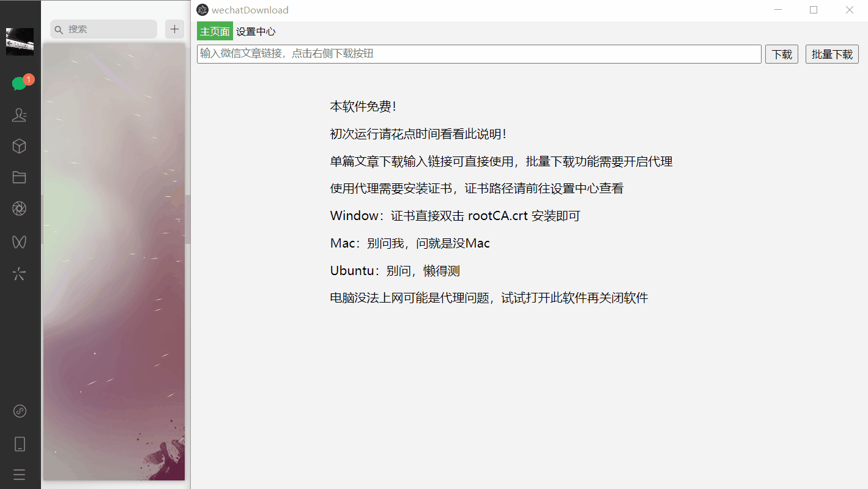Click the magnifier icon in the search box
Viewport: 868px width, 489px height.
tap(59, 29)
